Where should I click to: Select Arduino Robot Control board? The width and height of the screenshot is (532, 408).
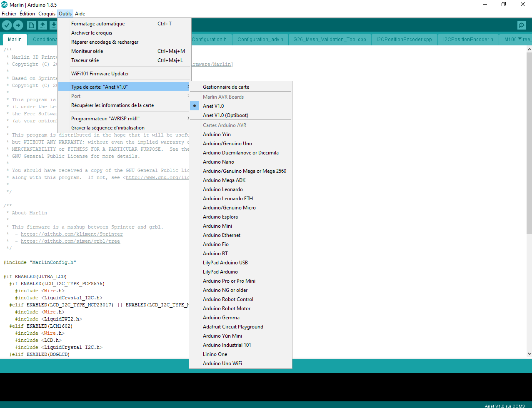240,299
